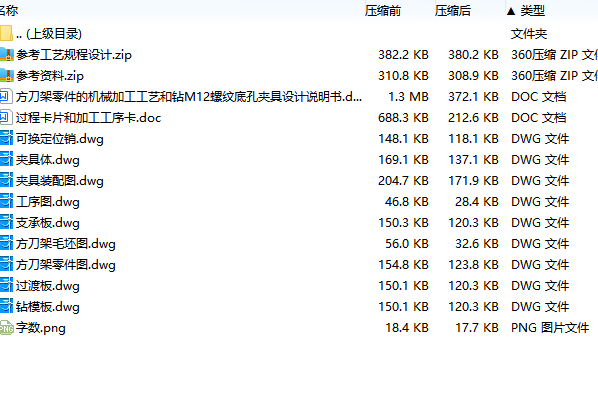Click the 18.4 KB original size value
Image resolution: width=598 pixels, height=393 pixels.
[407, 328]
